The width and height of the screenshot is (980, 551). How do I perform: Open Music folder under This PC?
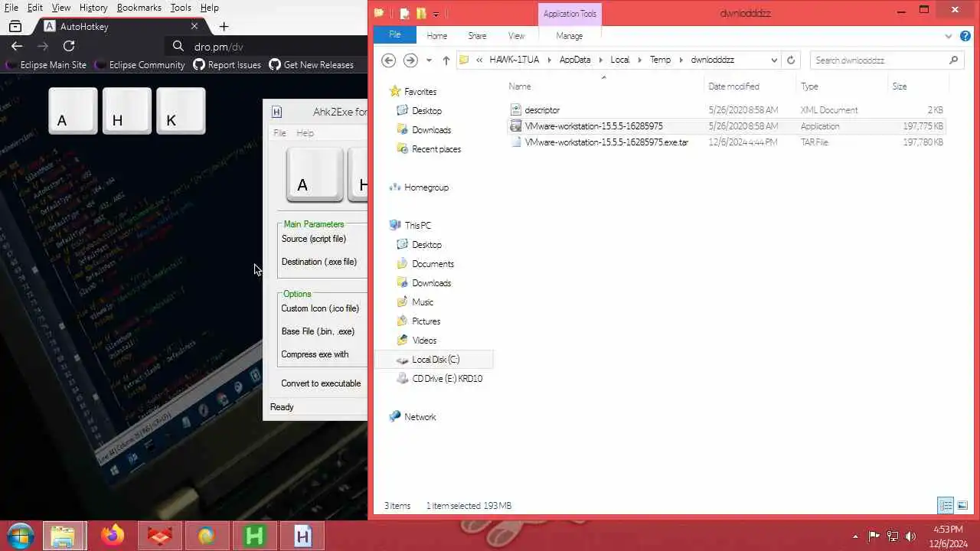point(422,302)
